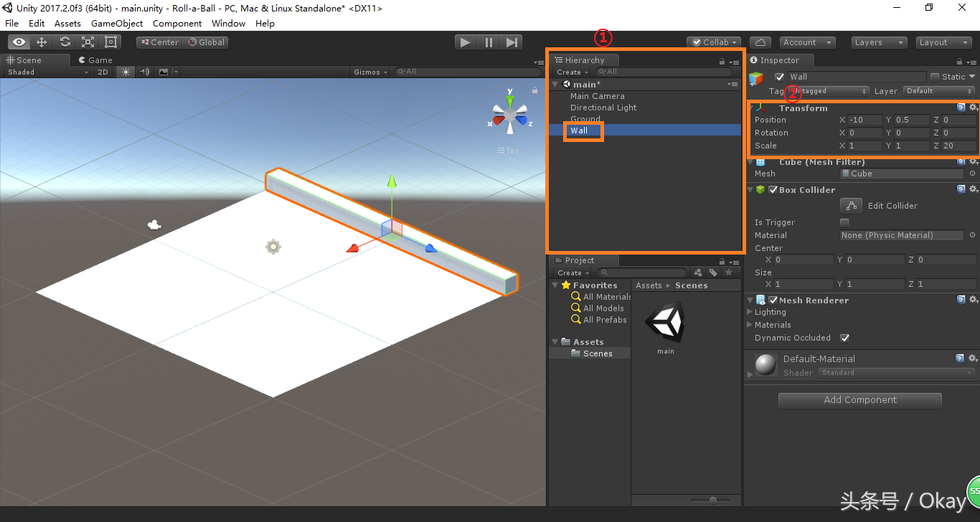
Task: Open the Collab dropdown
Action: 714,42
